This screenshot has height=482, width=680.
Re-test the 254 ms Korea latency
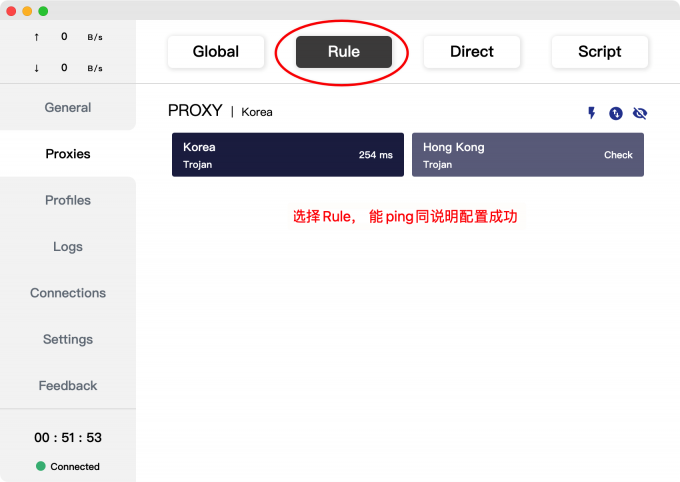pos(376,155)
